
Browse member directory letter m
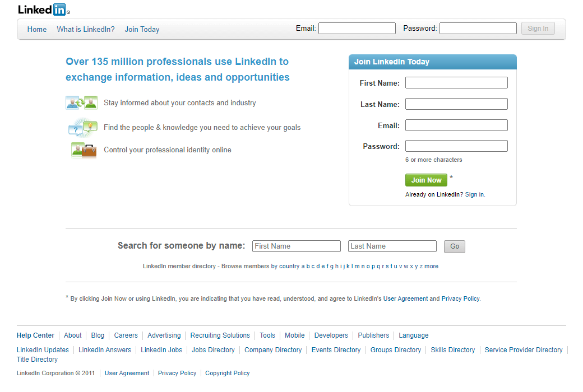[x=357, y=266]
